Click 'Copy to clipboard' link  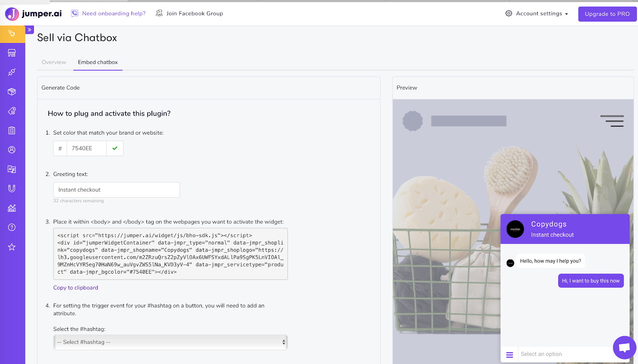pyautogui.click(x=76, y=288)
